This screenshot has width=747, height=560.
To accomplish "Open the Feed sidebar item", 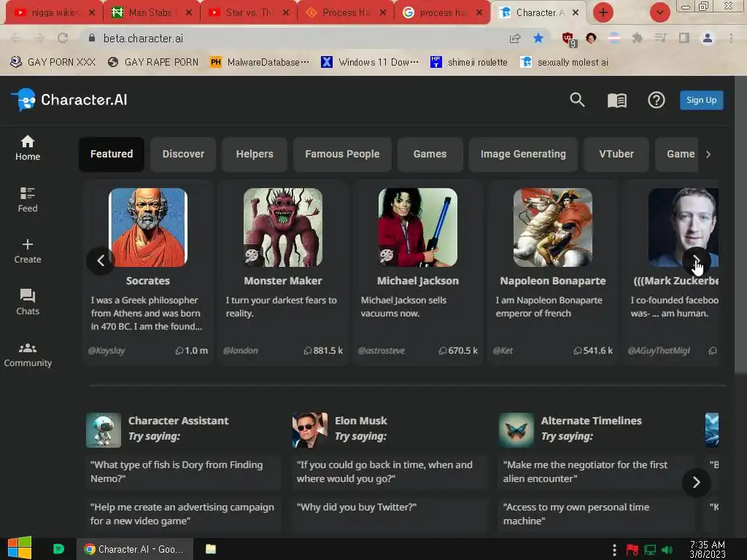I will pyautogui.click(x=28, y=200).
